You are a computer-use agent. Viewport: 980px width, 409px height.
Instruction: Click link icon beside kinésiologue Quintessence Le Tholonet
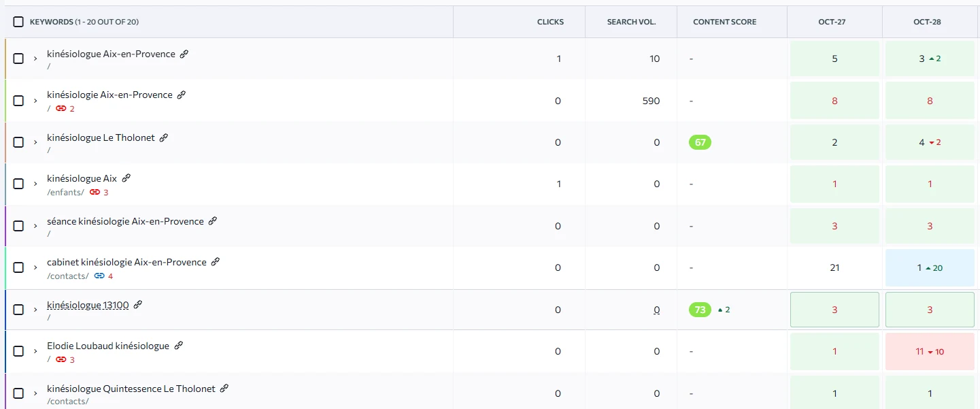pos(224,389)
